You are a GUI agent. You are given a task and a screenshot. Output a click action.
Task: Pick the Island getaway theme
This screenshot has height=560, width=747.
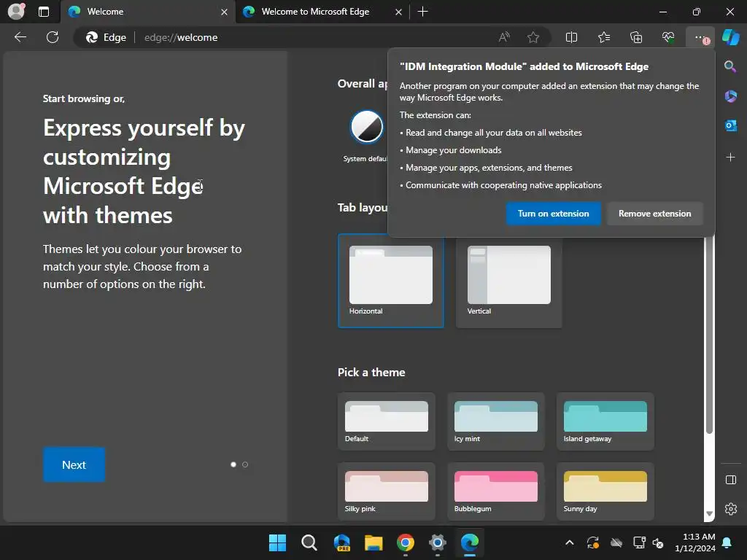pyautogui.click(x=605, y=421)
